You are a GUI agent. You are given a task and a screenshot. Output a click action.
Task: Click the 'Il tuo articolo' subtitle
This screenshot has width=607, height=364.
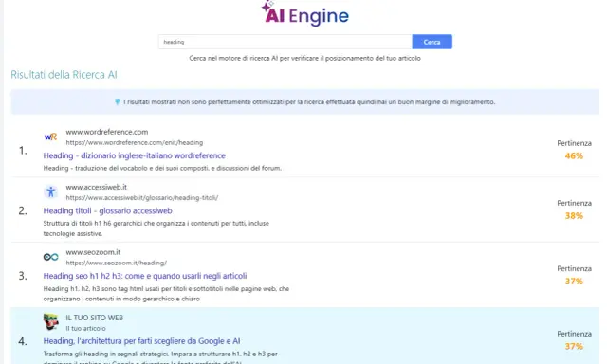[x=85, y=328]
